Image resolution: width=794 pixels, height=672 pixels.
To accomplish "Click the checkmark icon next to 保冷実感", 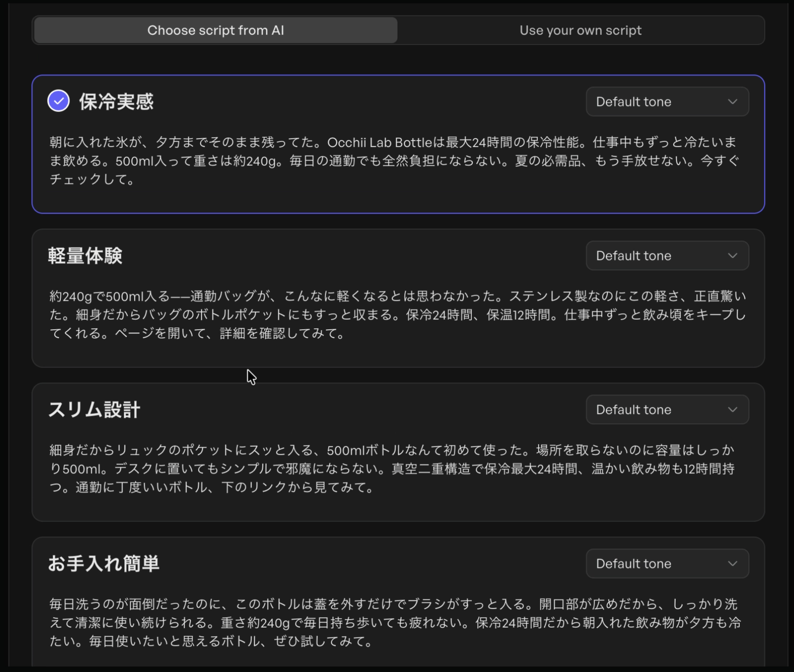I will tap(59, 101).
